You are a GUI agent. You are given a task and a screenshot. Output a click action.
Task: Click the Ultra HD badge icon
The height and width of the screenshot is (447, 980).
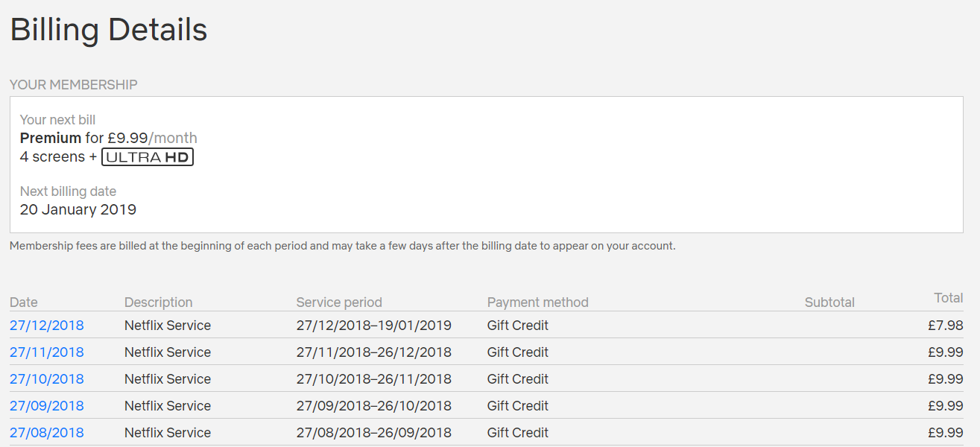(148, 157)
